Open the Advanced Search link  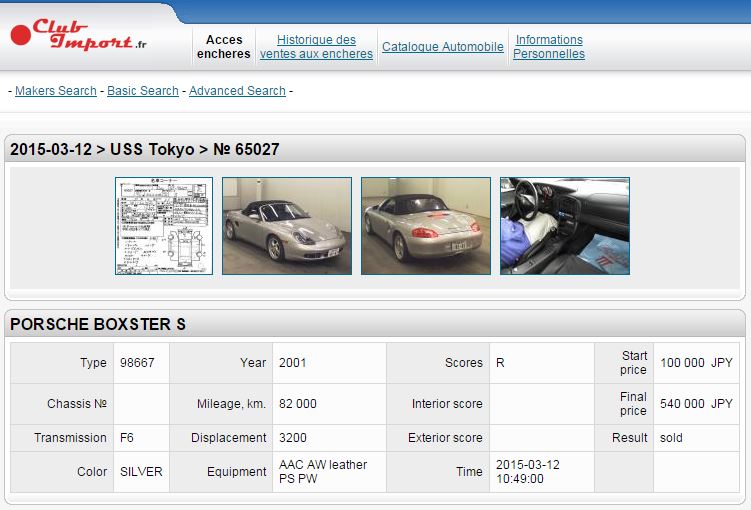click(237, 91)
